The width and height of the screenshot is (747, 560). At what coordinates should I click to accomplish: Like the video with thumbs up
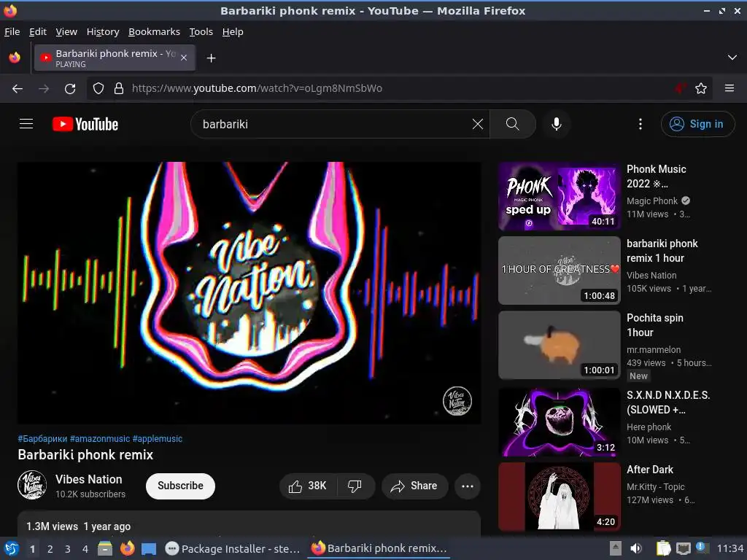[309, 486]
